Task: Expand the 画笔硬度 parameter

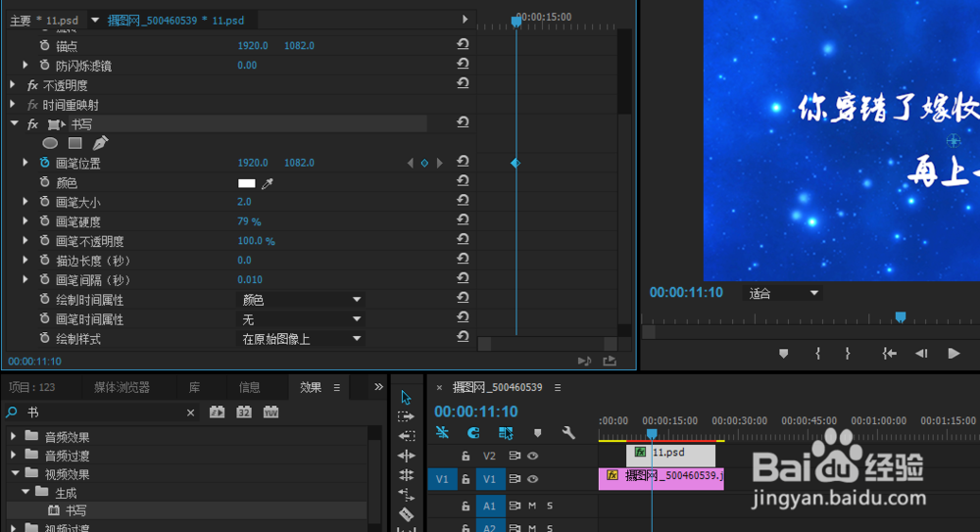Action: (x=25, y=220)
